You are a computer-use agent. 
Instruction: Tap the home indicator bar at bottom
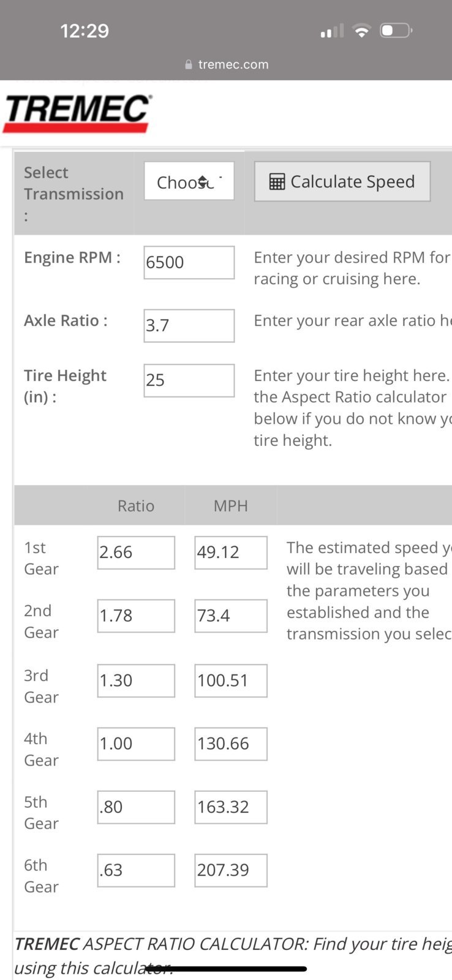(226, 969)
